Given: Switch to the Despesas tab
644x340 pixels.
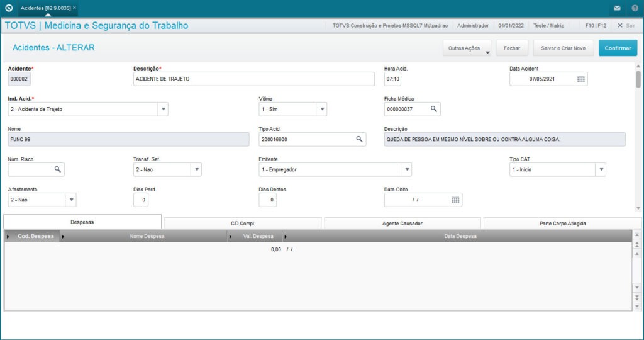Looking at the screenshot, I should click(x=82, y=222).
